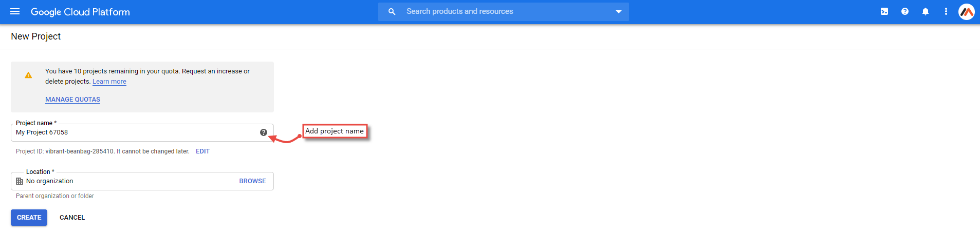Show notifications bell
Viewport: 980px width, 233px height.
point(926,11)
